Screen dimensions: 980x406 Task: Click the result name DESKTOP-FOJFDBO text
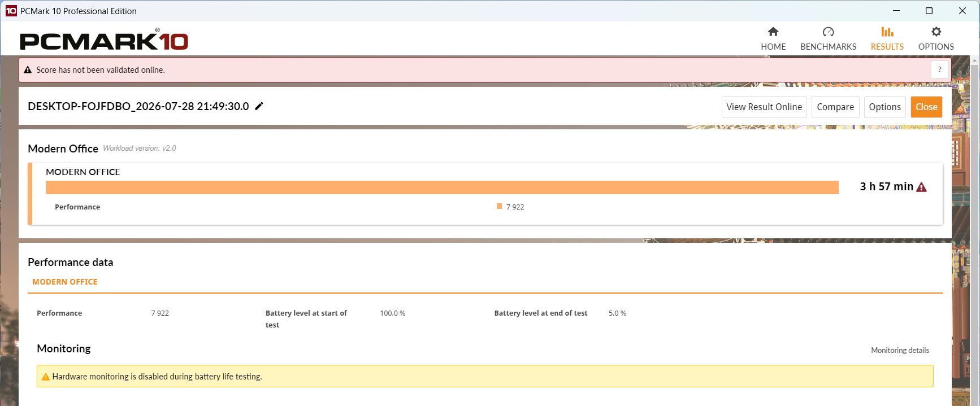[138, 106]
